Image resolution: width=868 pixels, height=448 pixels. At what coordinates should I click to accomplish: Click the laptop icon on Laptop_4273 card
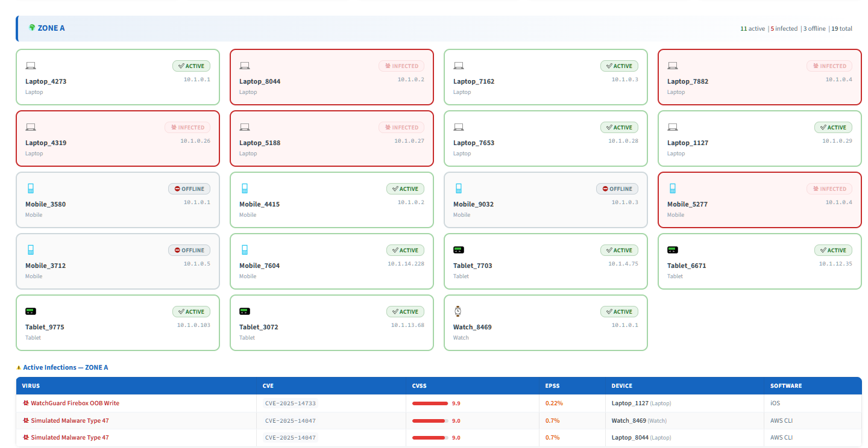[31, 66]
